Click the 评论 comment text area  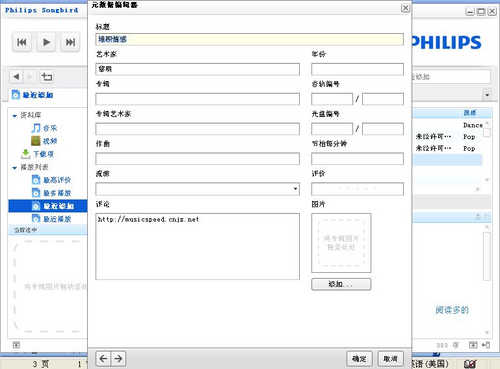[x=197, y=246]
